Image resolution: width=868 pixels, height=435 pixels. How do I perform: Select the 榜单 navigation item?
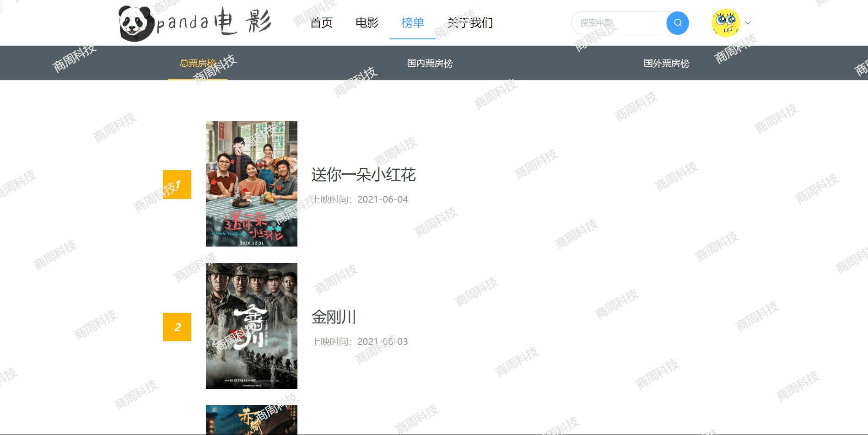pyautogui.click(x=413, y=23)
